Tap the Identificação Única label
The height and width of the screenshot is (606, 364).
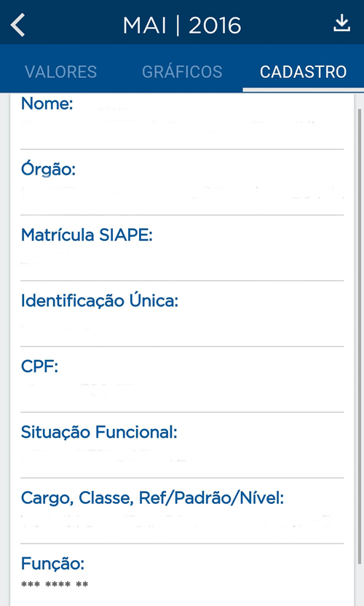pyautogui.click(x=100, y=301)
